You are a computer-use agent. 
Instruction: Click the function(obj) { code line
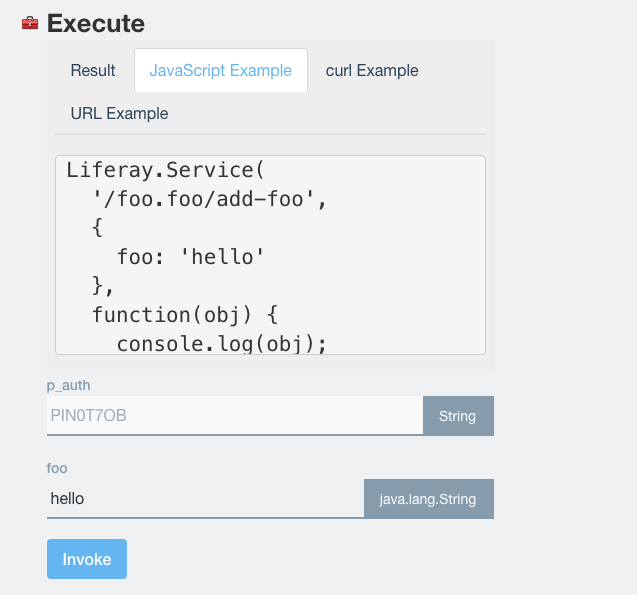185,315
